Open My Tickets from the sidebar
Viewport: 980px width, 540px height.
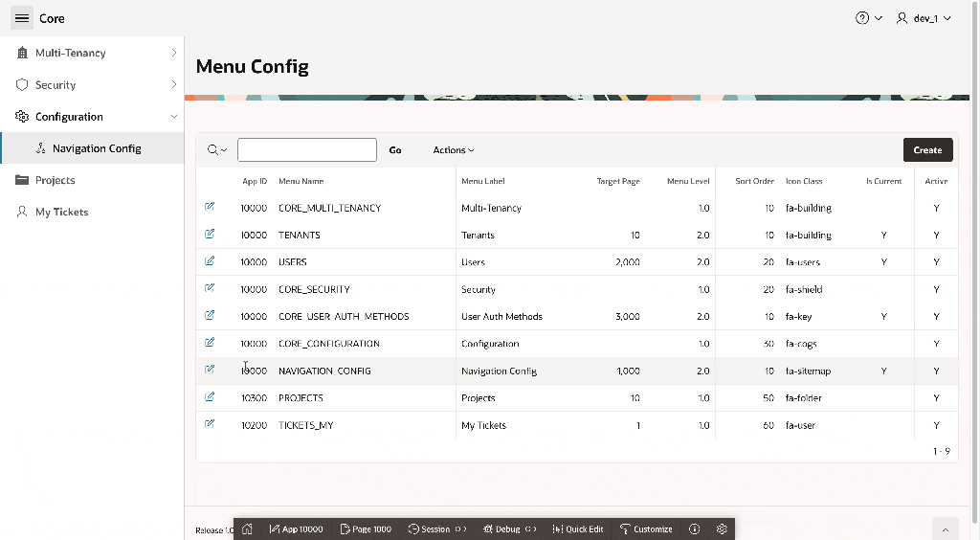click(x=61, y=212)
